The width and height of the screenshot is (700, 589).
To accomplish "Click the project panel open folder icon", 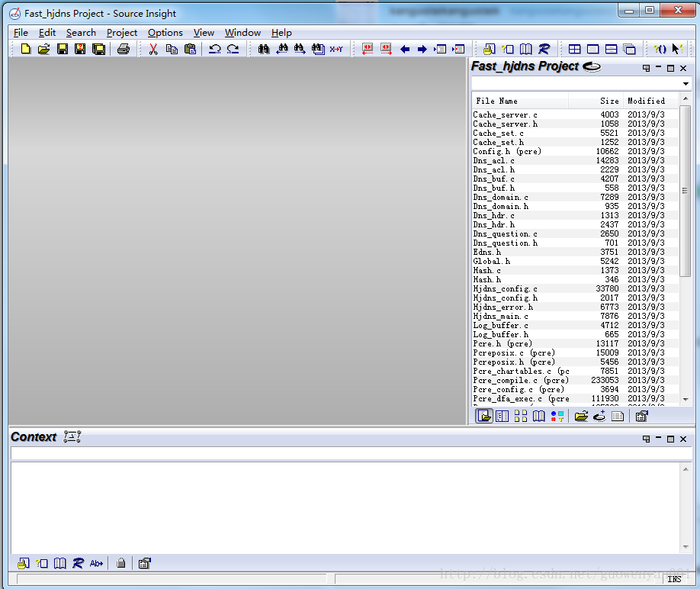I will [x=581, y=416].
